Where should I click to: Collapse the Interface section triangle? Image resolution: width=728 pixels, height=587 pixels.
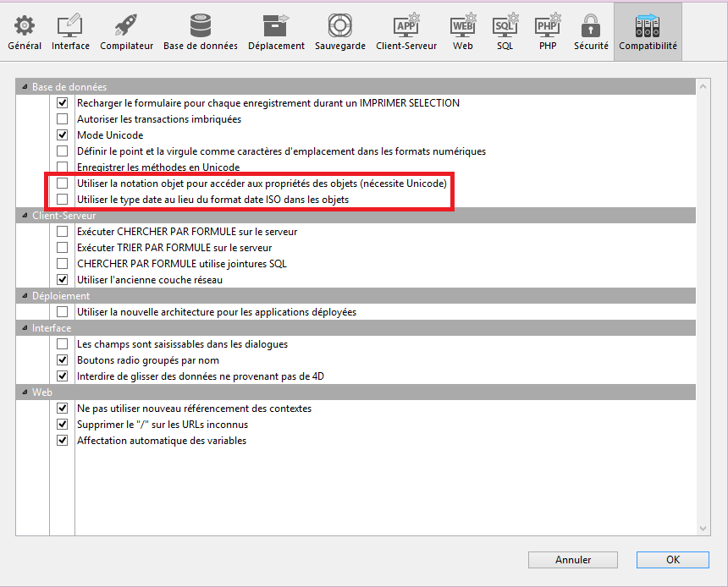pos(25,328)
